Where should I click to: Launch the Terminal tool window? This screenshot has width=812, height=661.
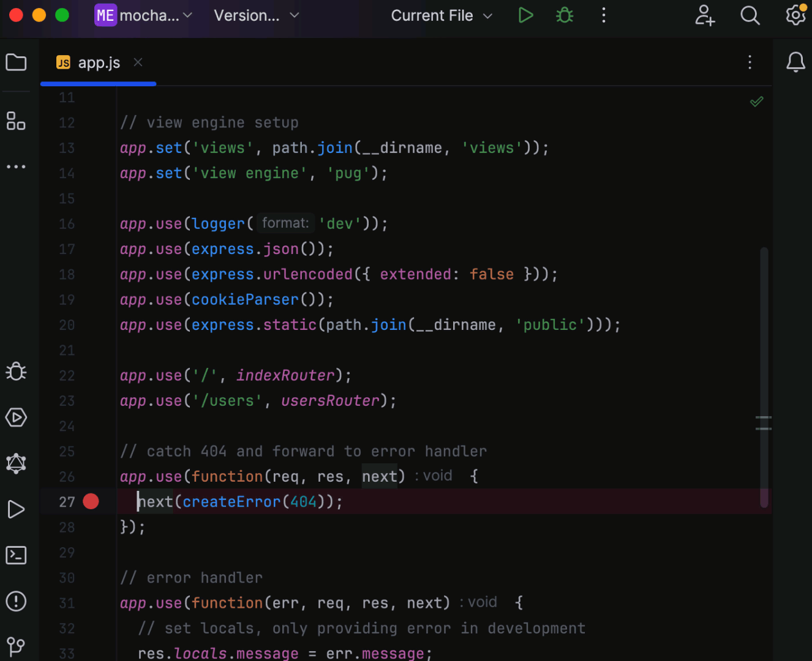pos(16,555)
